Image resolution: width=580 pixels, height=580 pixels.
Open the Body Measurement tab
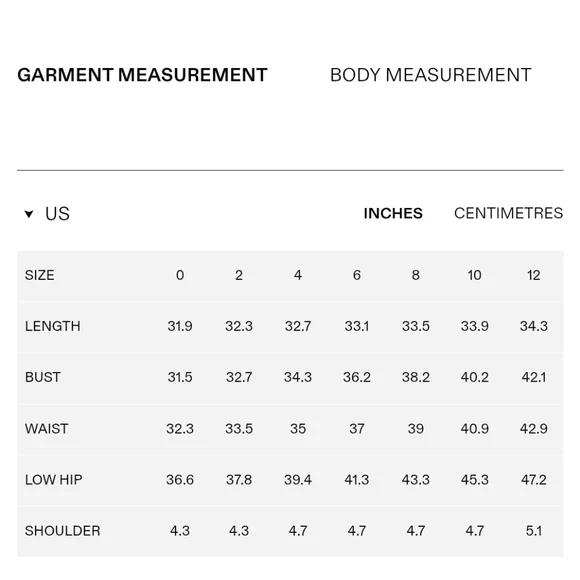coord(431,75)
